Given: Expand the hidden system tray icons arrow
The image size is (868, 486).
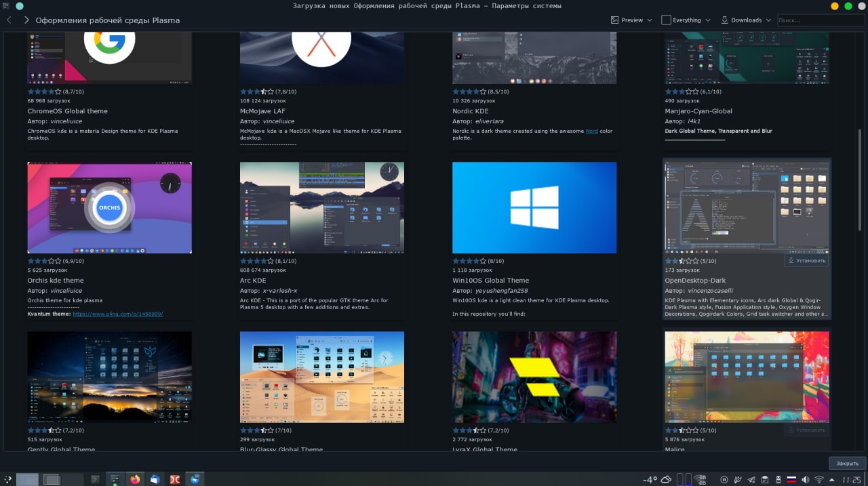Looking at the screenshot, I should pos(833,480).
